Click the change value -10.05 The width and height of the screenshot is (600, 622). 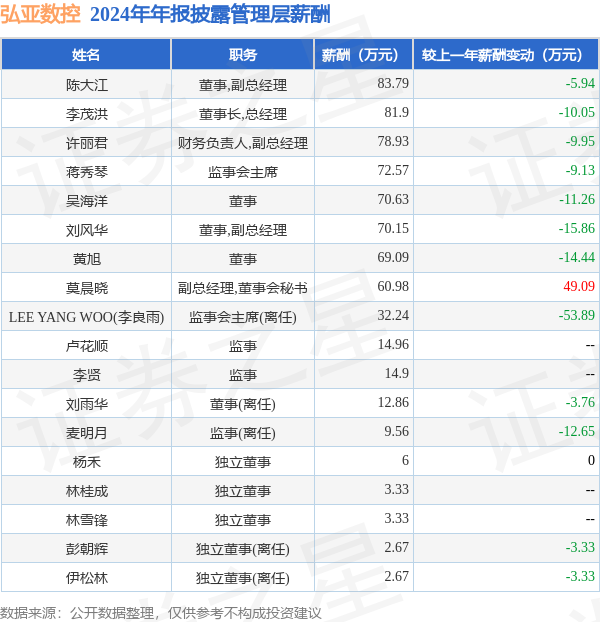click(577, 112)
